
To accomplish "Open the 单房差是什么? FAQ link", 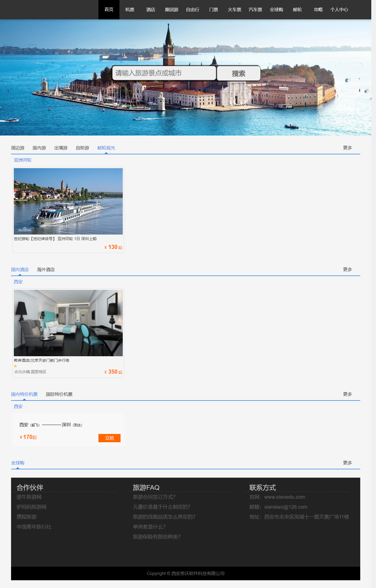I will pos(149,527).
